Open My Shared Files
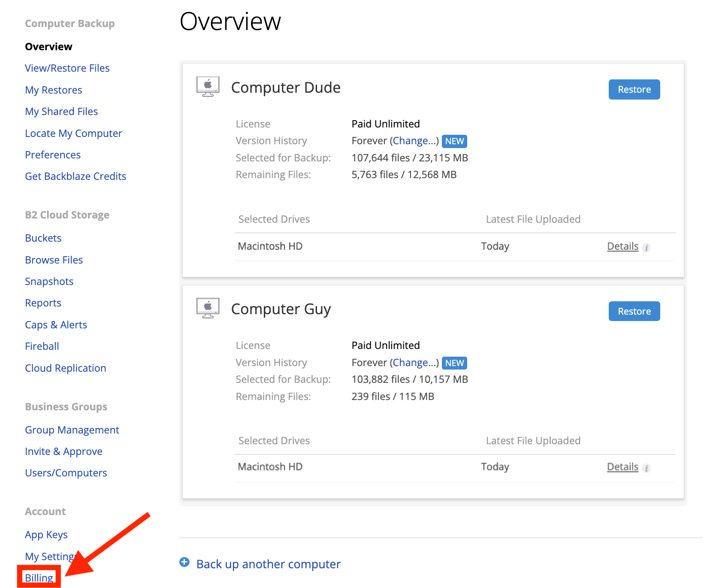Viewport: 722px width, 588px height. [61, 112]
